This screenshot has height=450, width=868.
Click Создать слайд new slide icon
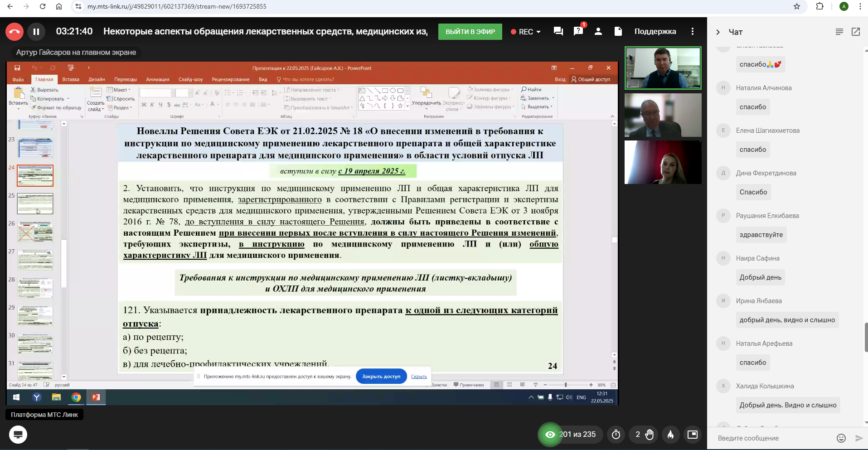[96, 92]
